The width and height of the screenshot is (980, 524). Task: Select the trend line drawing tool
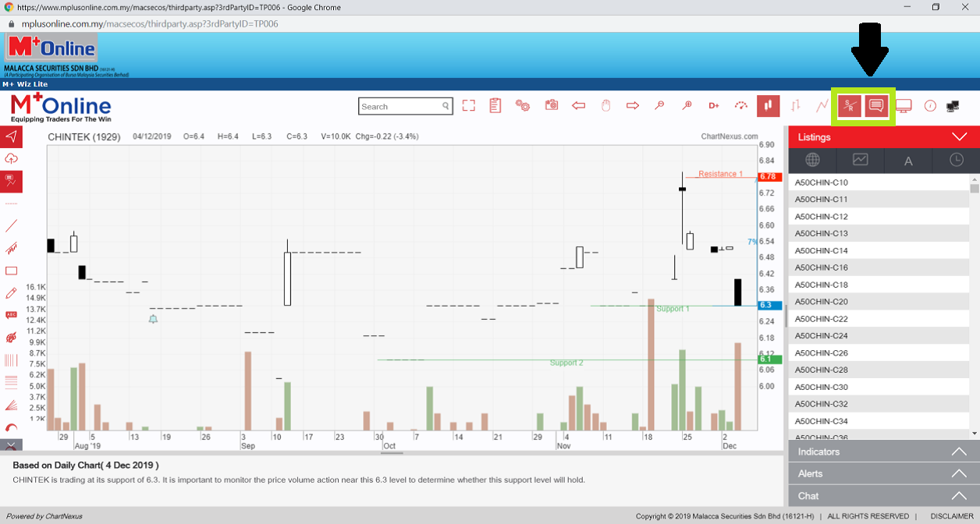tap(12, 226)
